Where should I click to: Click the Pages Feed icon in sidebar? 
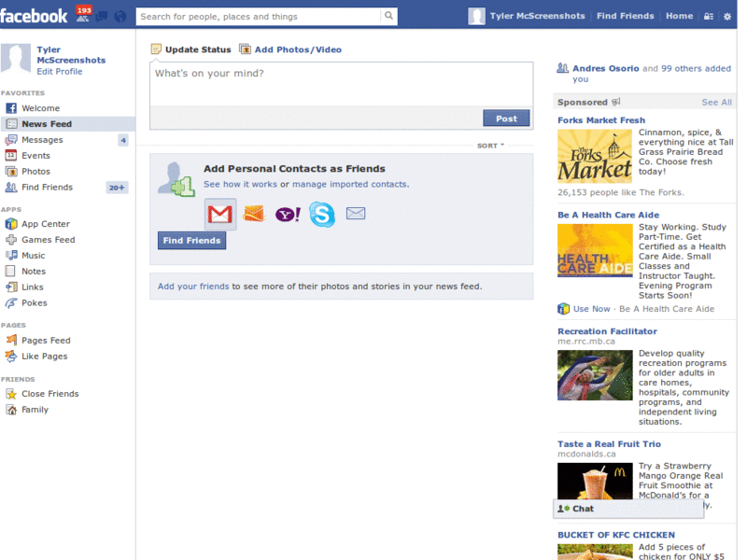pyautogui.click(x=11, y=340)
